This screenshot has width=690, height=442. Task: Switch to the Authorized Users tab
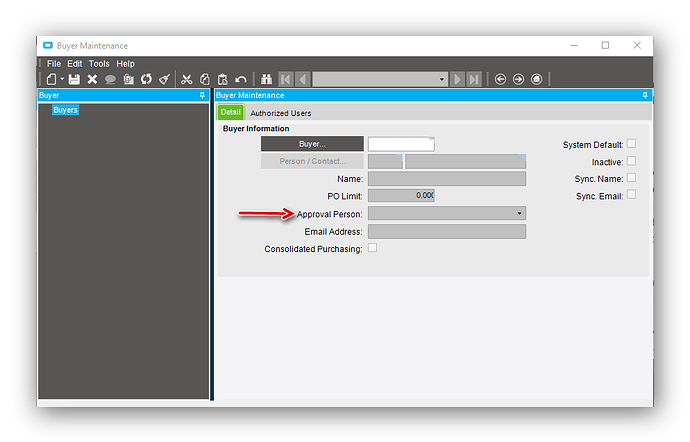281,113
